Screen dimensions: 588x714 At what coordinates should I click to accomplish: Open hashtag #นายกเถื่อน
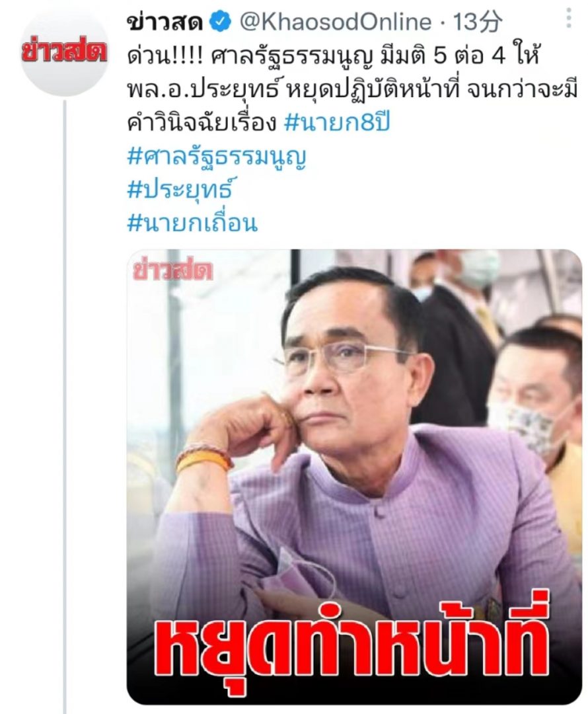[192, 223]
